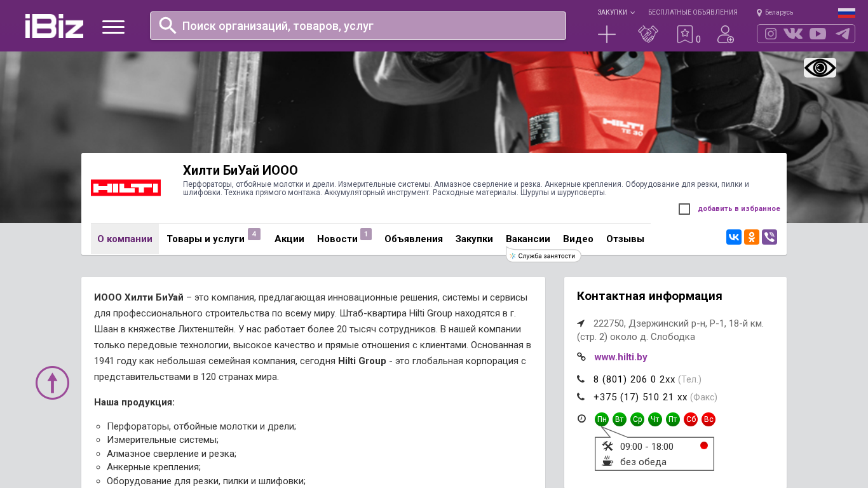Click the phone icon beside Тел. number
Image resolution: width=868 pixels, height=488 pixels.
(581, 379)
